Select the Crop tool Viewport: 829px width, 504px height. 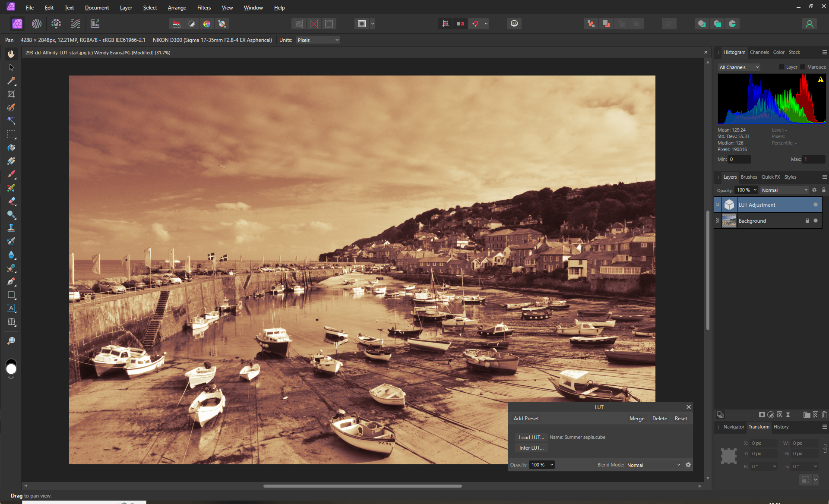tap(11, 94)
